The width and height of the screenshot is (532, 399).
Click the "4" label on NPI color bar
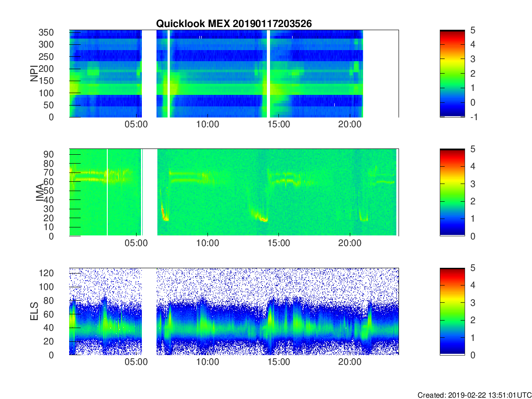[472, 45]
